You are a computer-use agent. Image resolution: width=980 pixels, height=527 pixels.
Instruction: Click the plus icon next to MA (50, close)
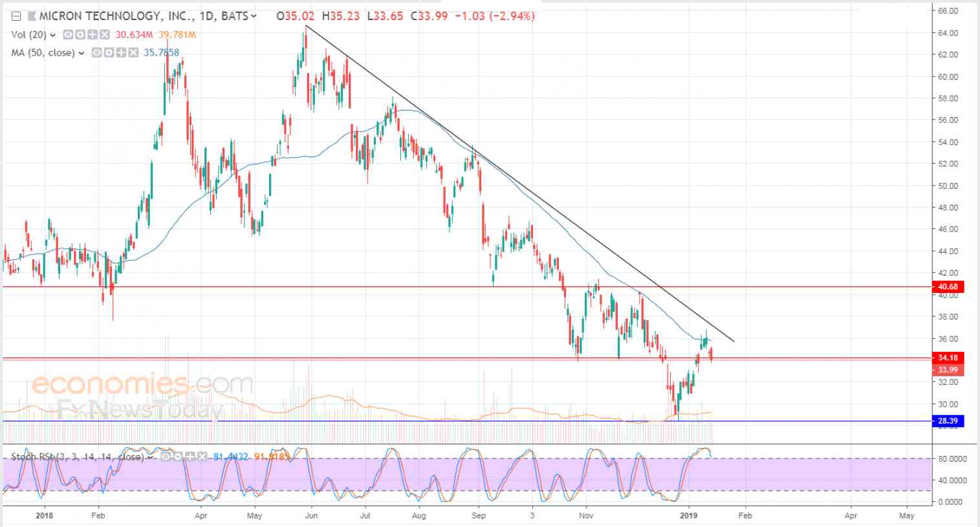(x=121, y=53)
